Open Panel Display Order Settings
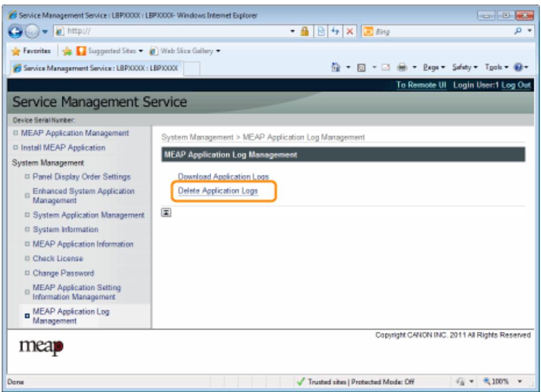 pos(81,177)
